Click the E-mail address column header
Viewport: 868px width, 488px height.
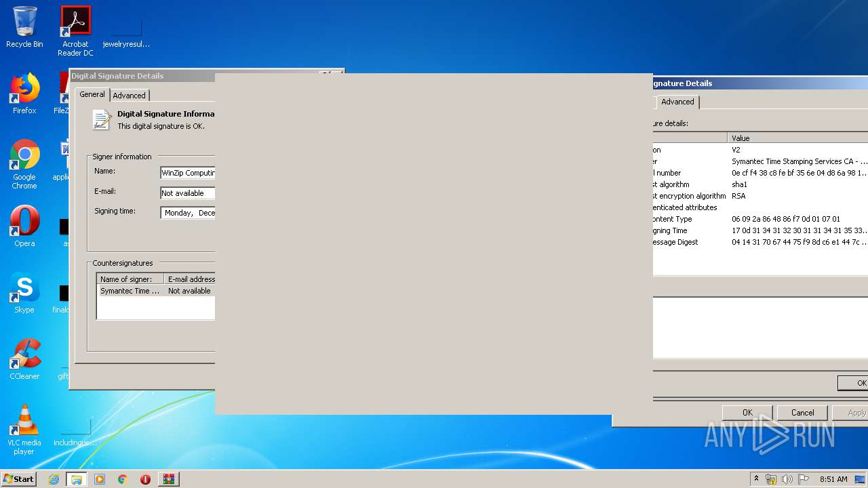(x=190, y=279)
